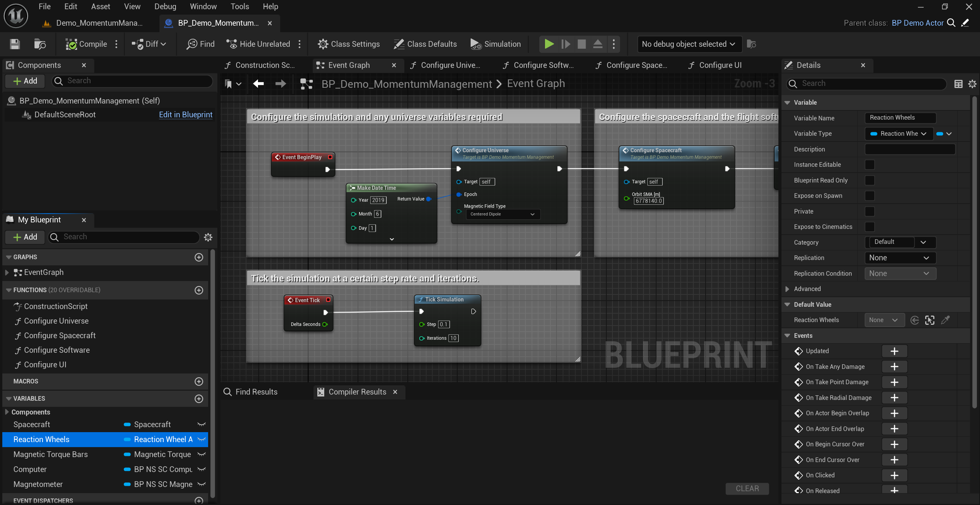Click the Eject button in toolbar
This screenshot has width=980, height=505.
click(x=598, y=44)
